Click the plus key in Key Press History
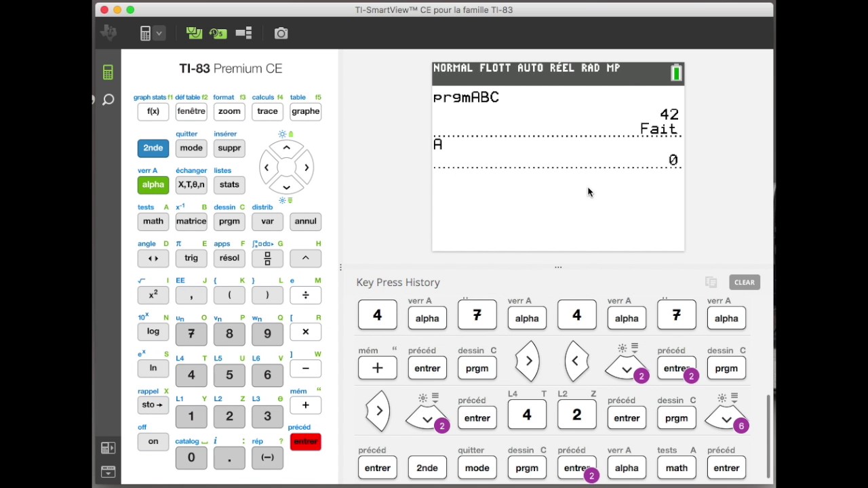Viewport: 868px width, 488px height. point(377,368)
